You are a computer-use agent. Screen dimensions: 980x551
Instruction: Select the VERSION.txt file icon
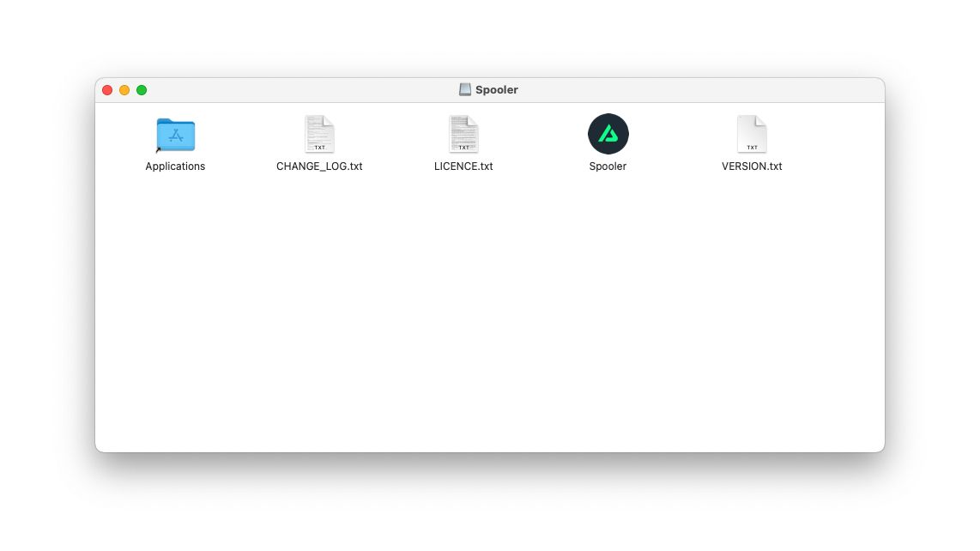(752, 134)
